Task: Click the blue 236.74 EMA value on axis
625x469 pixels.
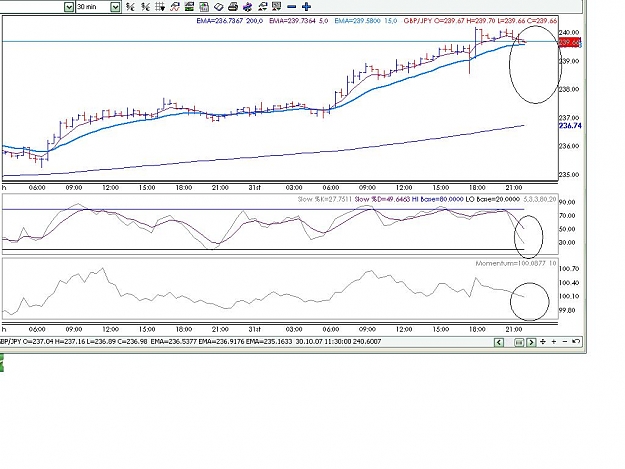Action: (x=570, y=126)
